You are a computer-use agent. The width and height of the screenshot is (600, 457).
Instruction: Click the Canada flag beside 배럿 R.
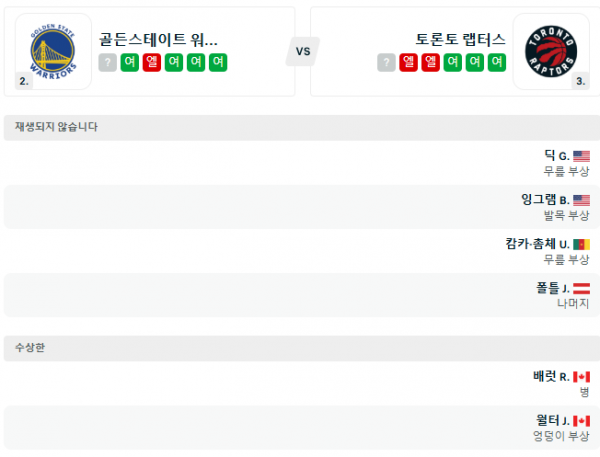click(581, 377)
